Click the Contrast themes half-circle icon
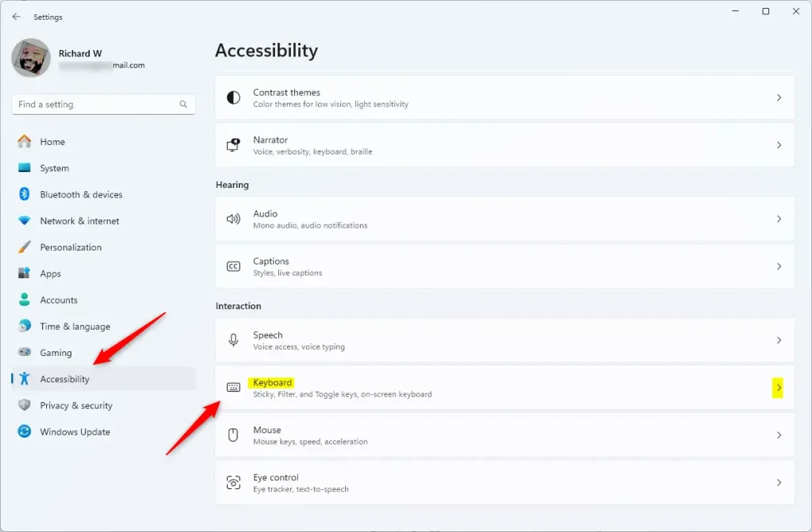Viewport: 812px width, 532px height. pyautogui.click(x=233, y=98)
